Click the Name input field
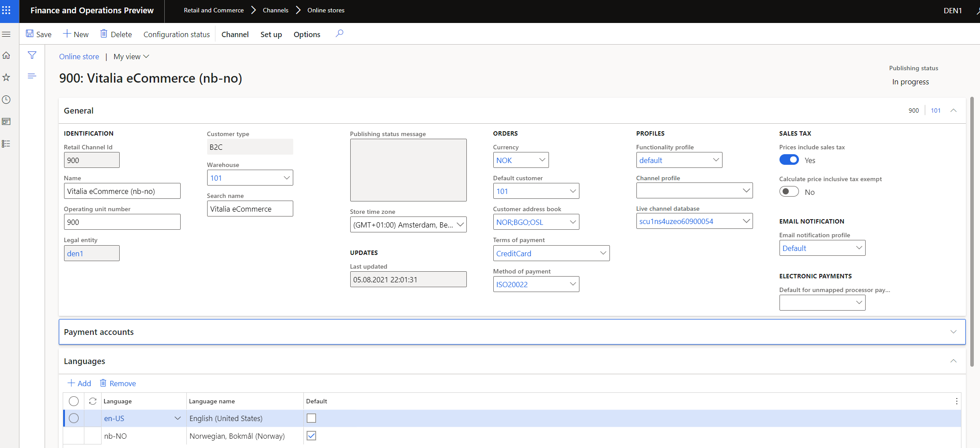This screenshot has width=980, height=448. pos(122,191)
